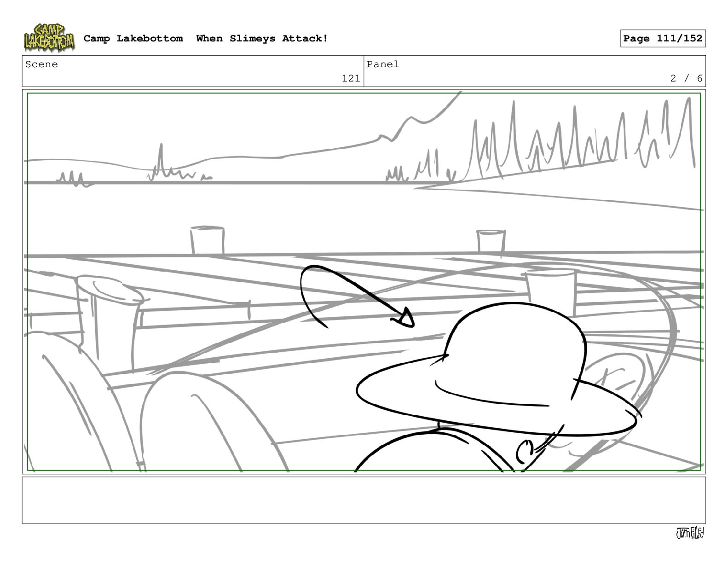This screenshot has height=564, width=728.
Task: Click the scene number '121'
Action: [x=351, y=79]
